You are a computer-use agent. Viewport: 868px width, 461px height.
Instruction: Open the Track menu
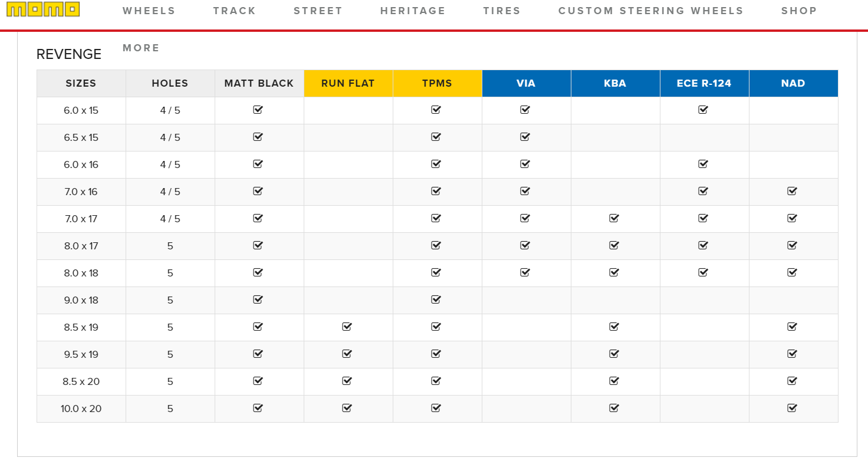coord(235,11)
